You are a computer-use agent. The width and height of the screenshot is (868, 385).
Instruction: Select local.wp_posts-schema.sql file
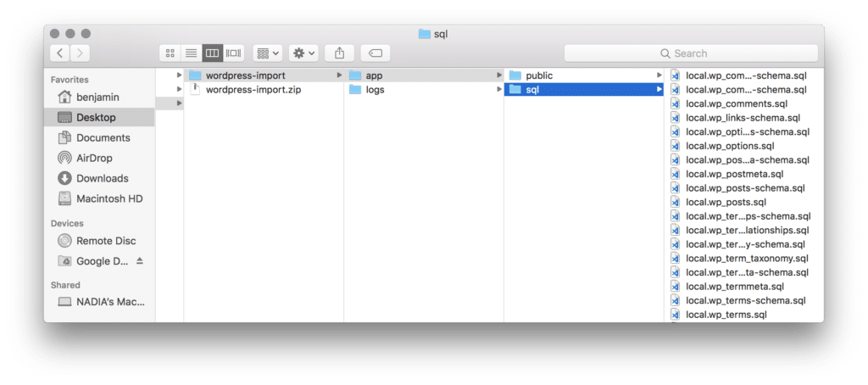[744, 187]
